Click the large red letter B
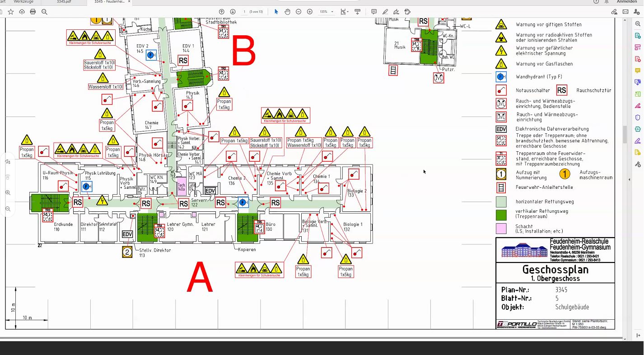644x355 pixels. pyautogui.click(x=243, y=51)
